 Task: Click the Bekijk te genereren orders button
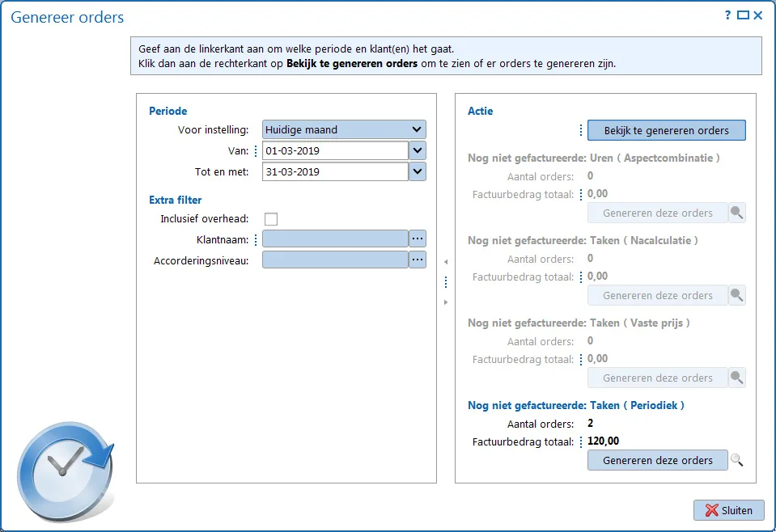(666, 130)
